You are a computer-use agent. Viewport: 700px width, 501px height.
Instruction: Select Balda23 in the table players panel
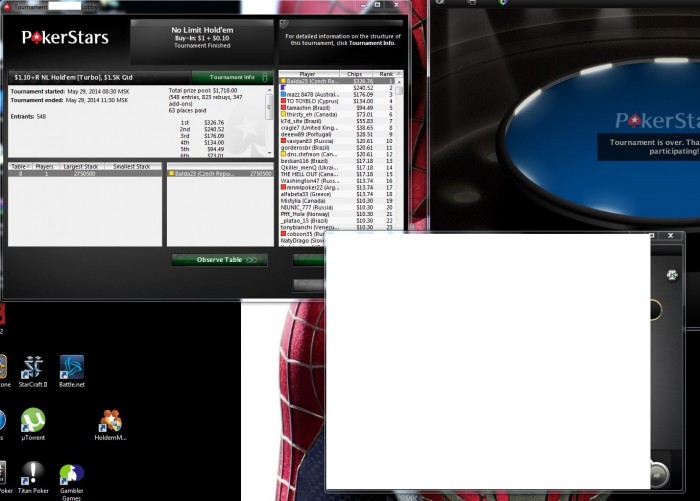pyautogui.click(x=220, y=174)
